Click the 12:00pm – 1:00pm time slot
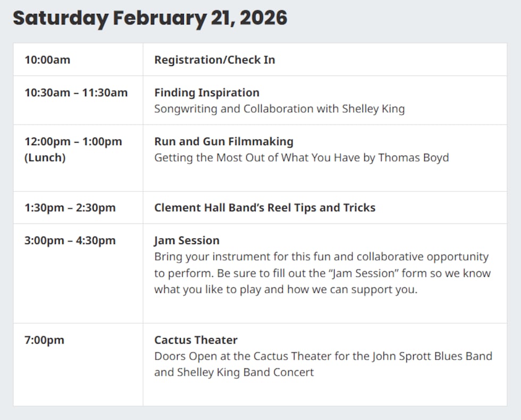The width and height of the screenshot is (521, 420). pos(73,141)
